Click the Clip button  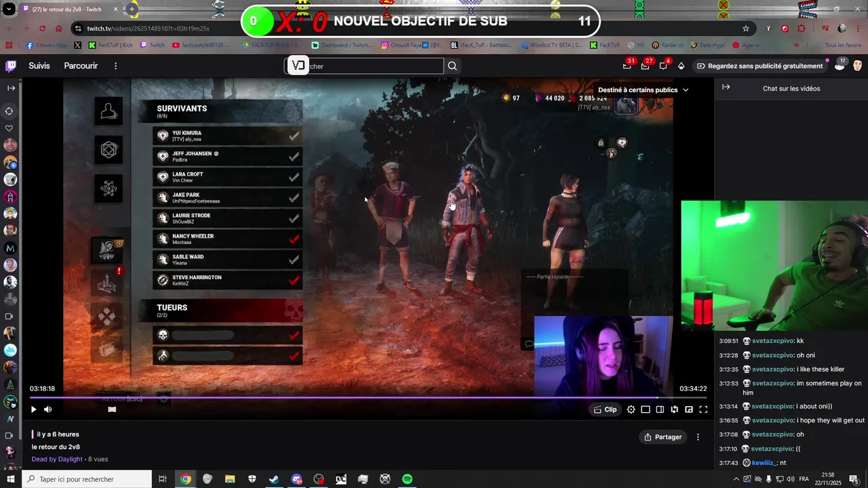[605, 409]
